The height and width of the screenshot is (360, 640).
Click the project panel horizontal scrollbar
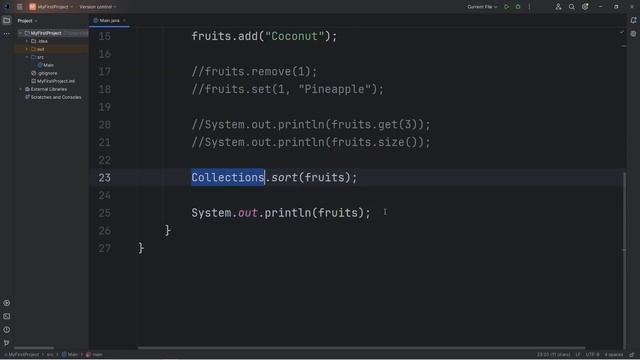pos(34,348)
